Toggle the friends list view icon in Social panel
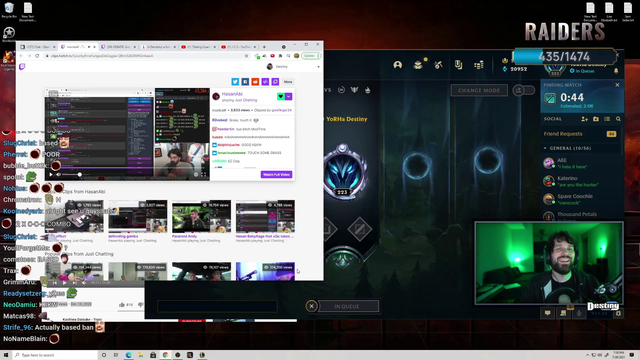The height and width of the screenshot is (360, 640). pos(607,119)
